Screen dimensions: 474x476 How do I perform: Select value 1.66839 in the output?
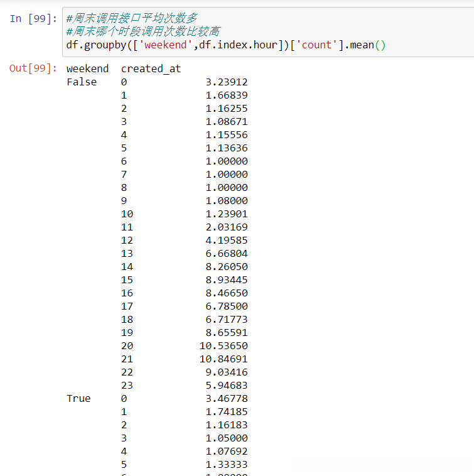coord(227,95)
